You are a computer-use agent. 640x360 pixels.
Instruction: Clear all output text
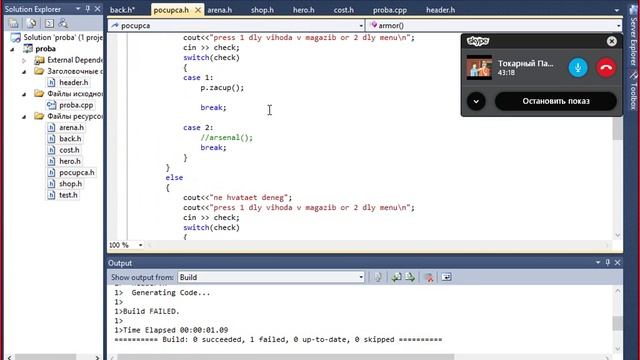[429, 278]
